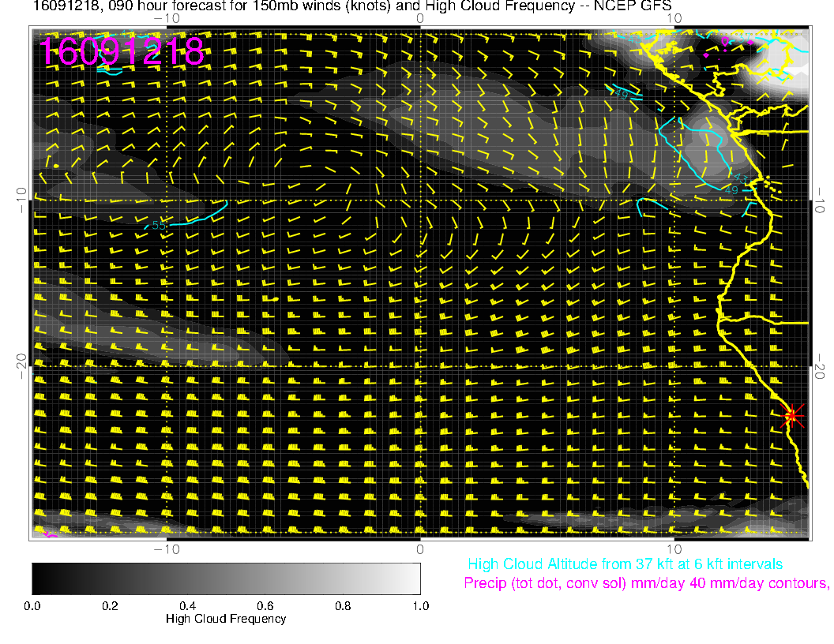Click the -10 longitude label on bottom axis
Viewport: 834px width, 644px height.
click(x=166, y=549)
